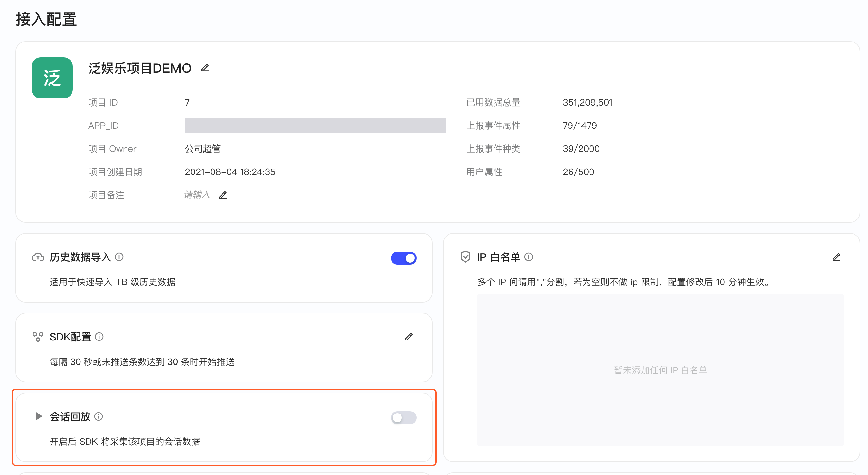
Task: Edit the IP 白名单 list
Action: coord(836,257)
